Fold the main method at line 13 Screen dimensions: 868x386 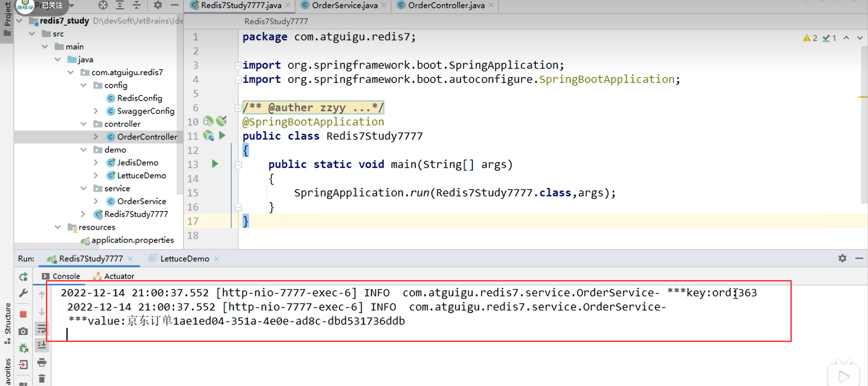(x=238, y=165)
